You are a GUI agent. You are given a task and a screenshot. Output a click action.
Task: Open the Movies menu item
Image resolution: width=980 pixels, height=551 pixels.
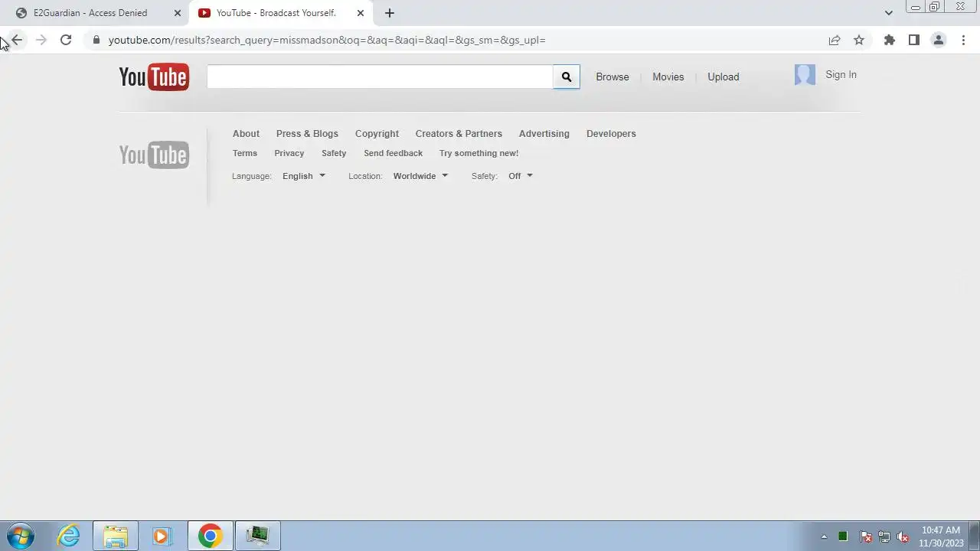pos(668,77)
